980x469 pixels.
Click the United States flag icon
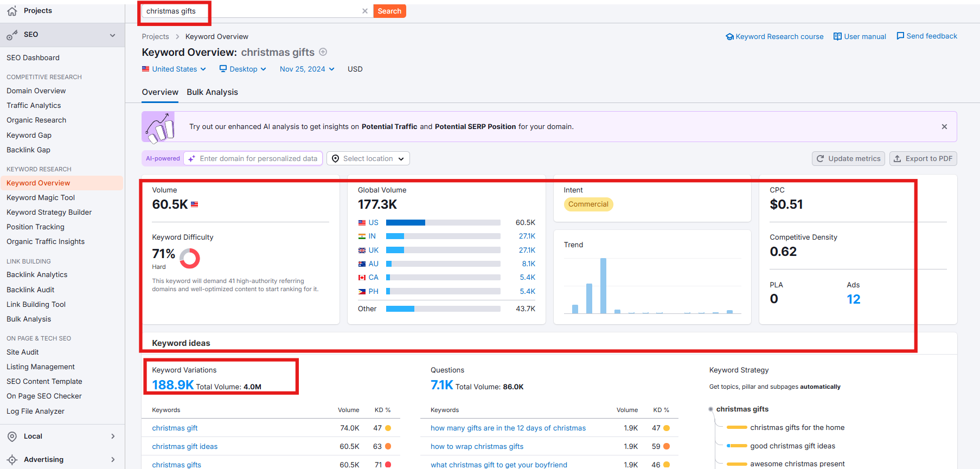click(145, 69)
